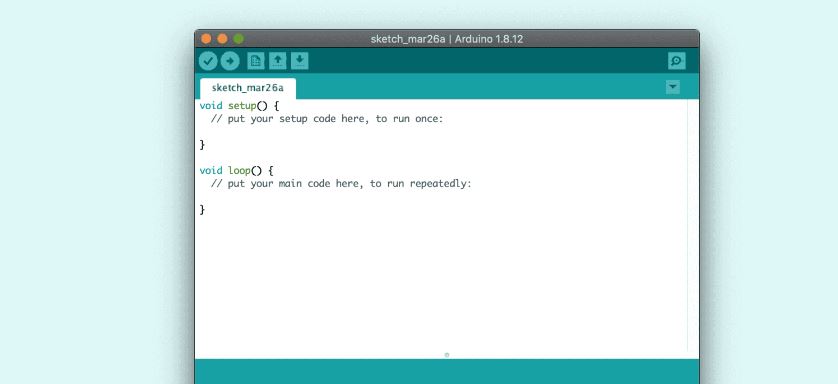Save the sketch with the down-arrow icon
The image size is (838, 384).
299,61
